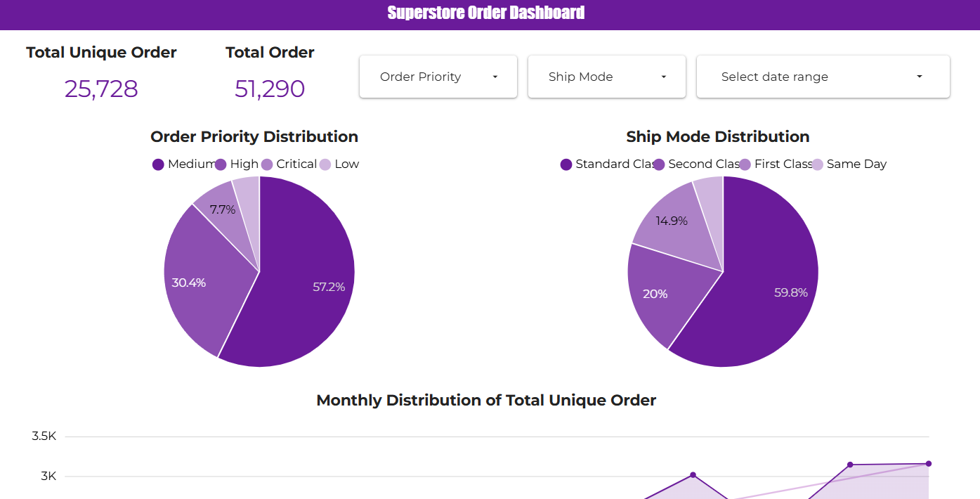Hide Standard Class via legend text
The width and height of the screenshot is (980, 499).
click(608, 164)
